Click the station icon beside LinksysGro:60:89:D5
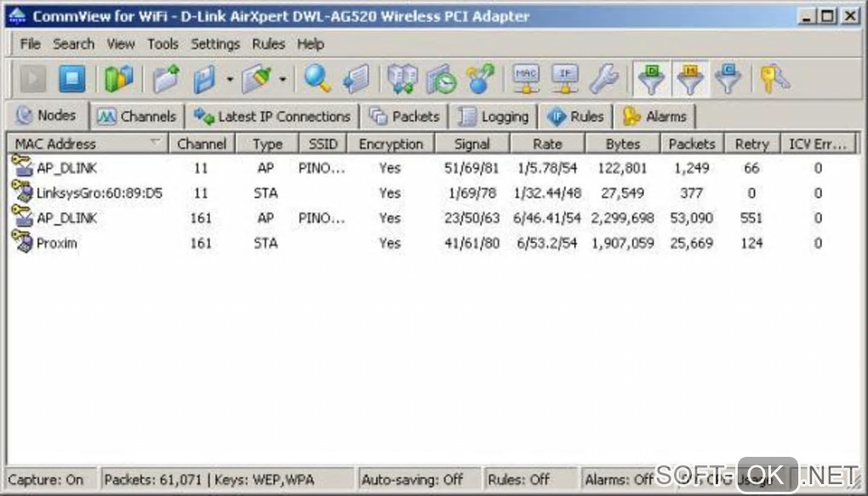 click(25, 195)
